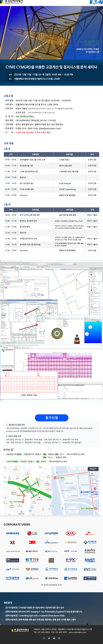Click the Modern Hightech logo at page top
Screen dimensions: 103x644
point(12,2)
